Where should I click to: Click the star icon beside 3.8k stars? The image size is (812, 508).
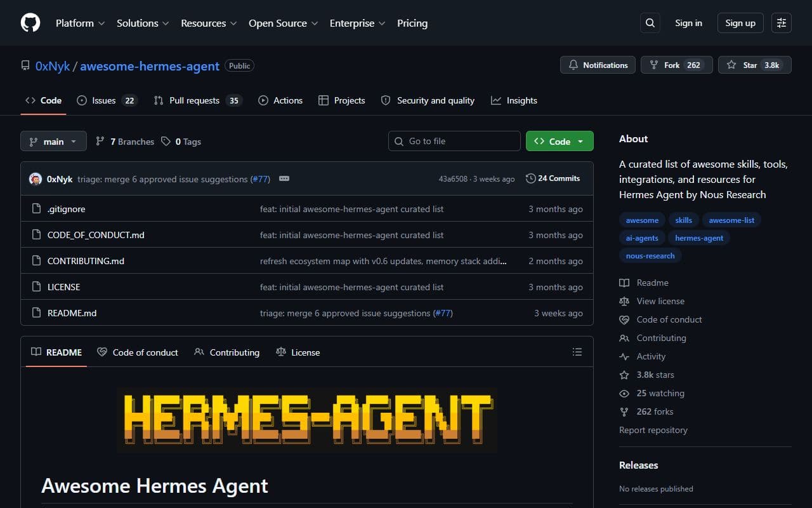[x=624, y=375]
